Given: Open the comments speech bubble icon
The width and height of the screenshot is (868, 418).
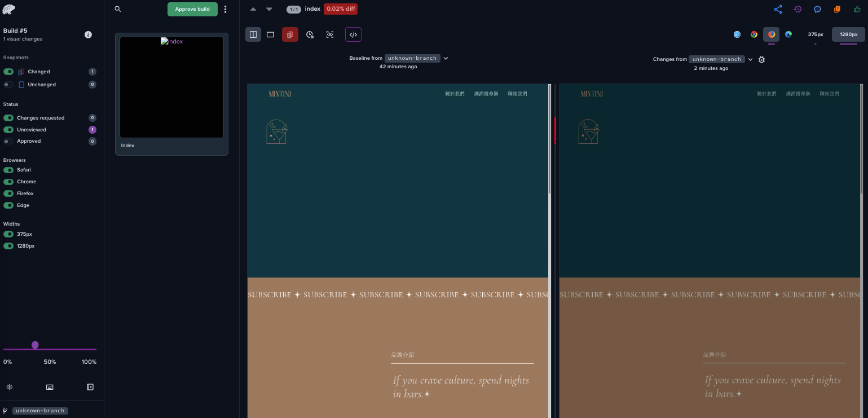Looking at the screenshot, I should [x=817, y=9].
